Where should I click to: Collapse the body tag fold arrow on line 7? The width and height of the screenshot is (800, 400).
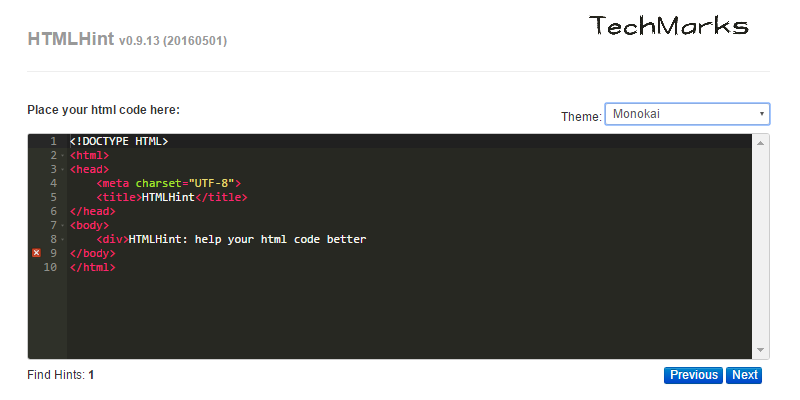(x=62, y=226)
